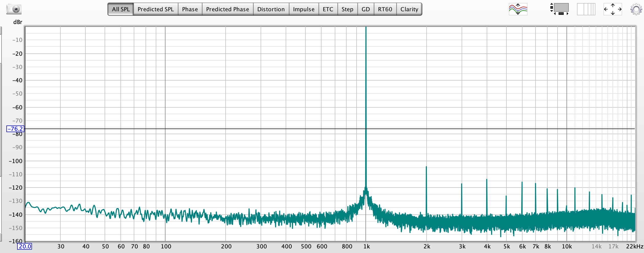This screenshot has height=253, width=644.
Task: Show the Impulse response tab
Action: point(304,9)
